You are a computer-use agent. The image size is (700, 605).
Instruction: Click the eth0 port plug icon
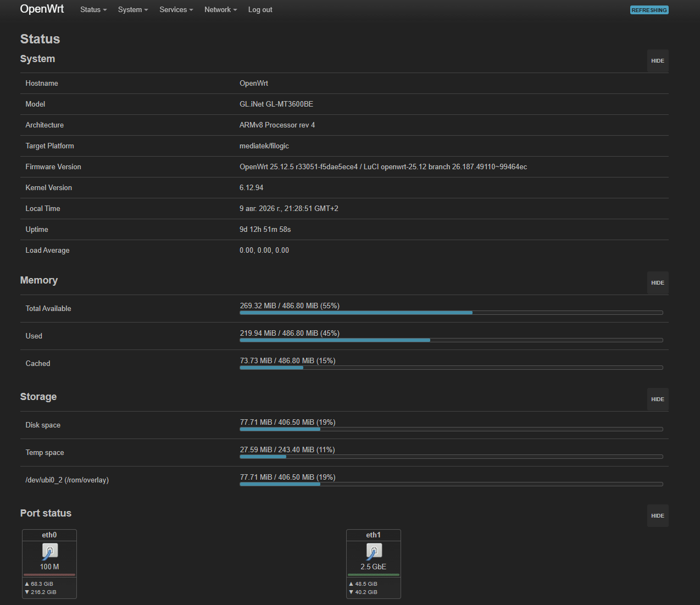pos(49,551)
